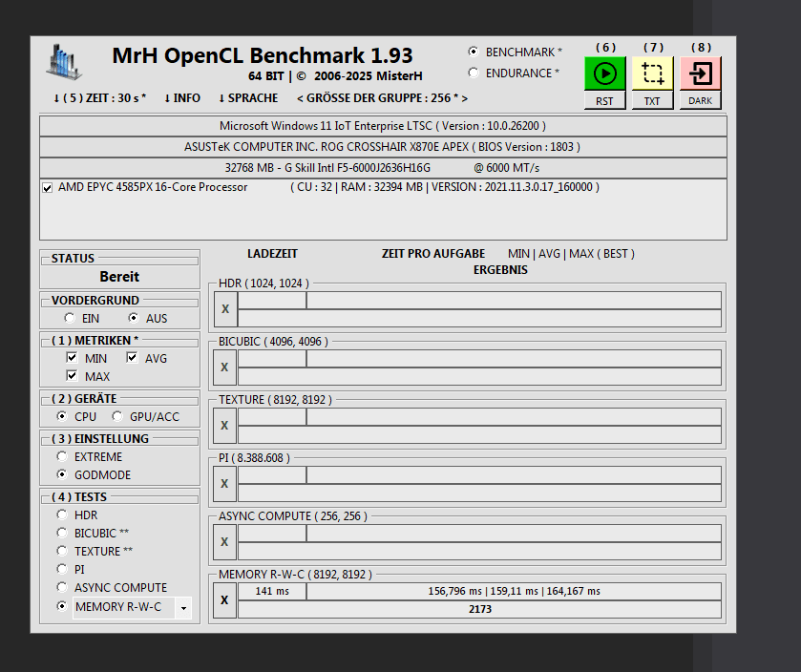Viewport: 801px width, 672px height.
Task: Click the yellow screenshot capture icon
Action: pyautogui.click(x=652, y=73)
